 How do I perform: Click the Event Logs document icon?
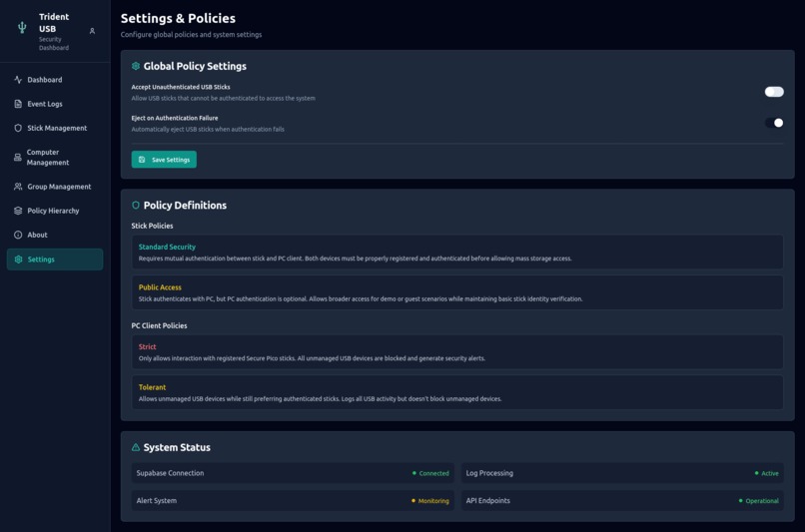point(18,104)
